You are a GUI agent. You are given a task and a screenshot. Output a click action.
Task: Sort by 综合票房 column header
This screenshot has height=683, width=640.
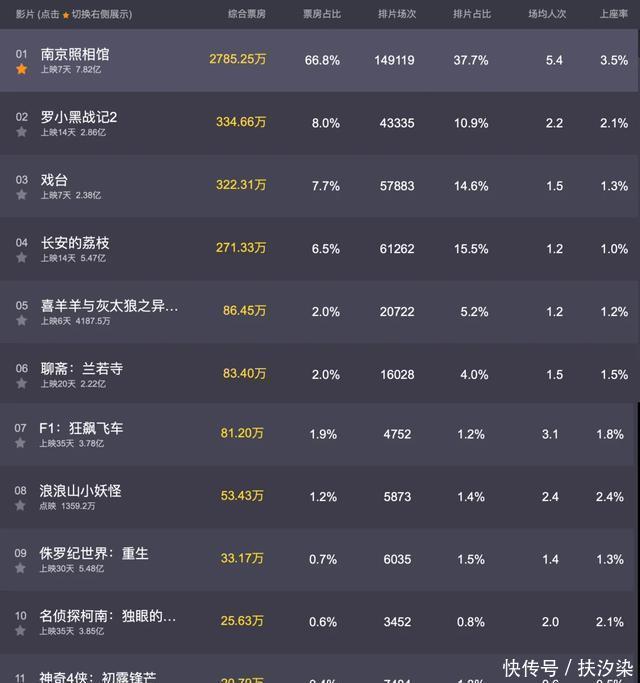coord(247,15)
